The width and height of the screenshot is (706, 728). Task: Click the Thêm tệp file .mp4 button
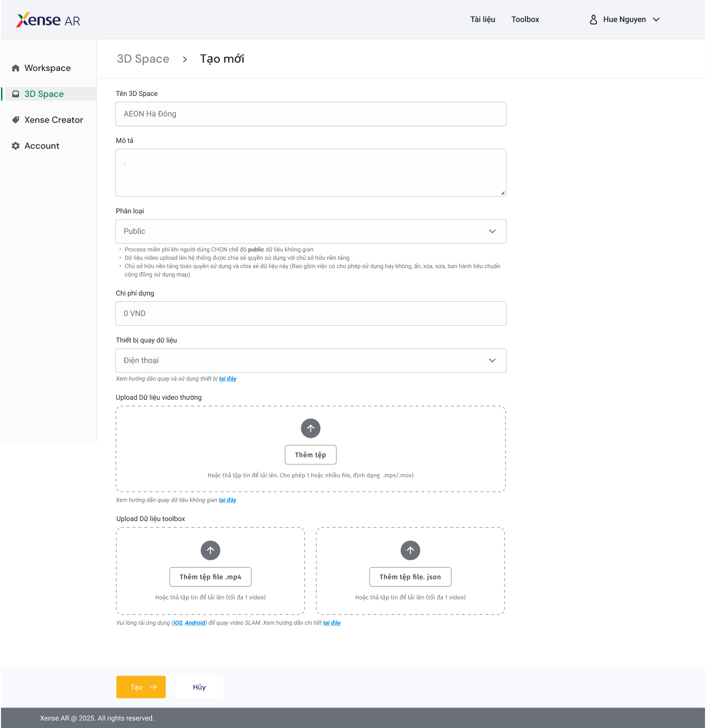coord(210,577)
